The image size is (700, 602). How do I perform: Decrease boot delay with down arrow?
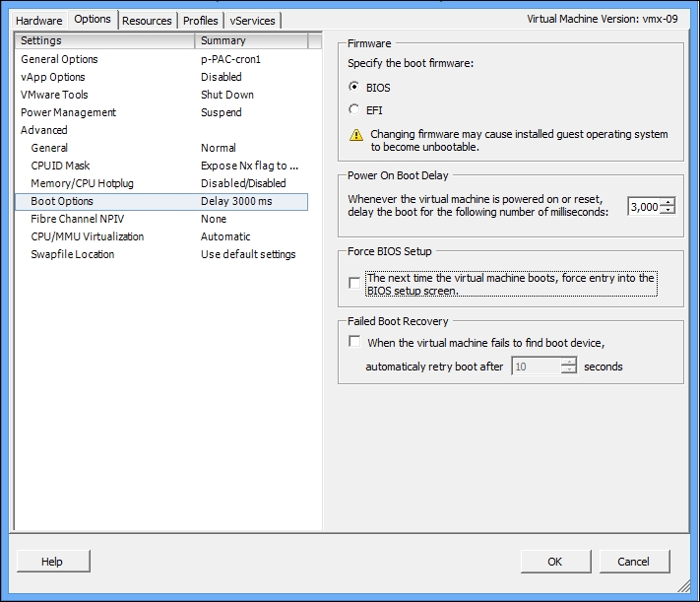point(668,210)
